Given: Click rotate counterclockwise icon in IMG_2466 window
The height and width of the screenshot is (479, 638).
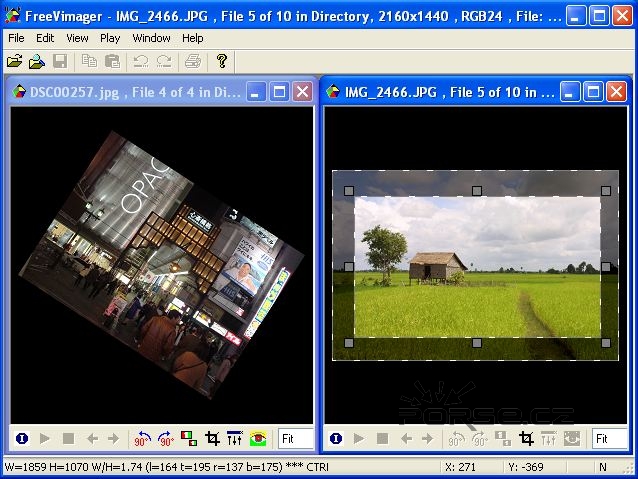Looking at the screenshot, I should (456, 439).
